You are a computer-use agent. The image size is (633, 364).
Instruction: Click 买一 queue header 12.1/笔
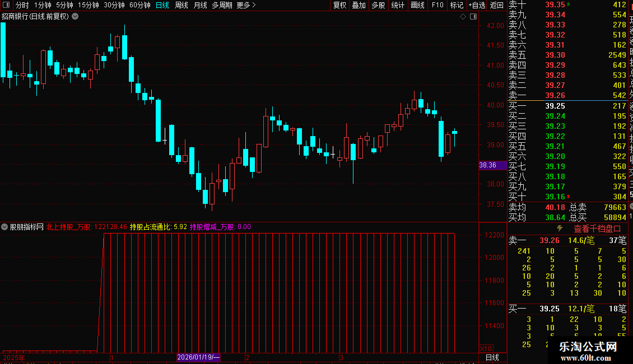[x=581, y=309]
